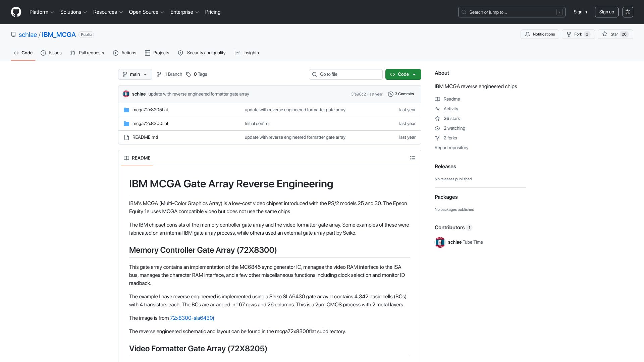The height and width of the screenshot is (362, 644).
Task: View 0 Tags
Action: pos(197,74)
